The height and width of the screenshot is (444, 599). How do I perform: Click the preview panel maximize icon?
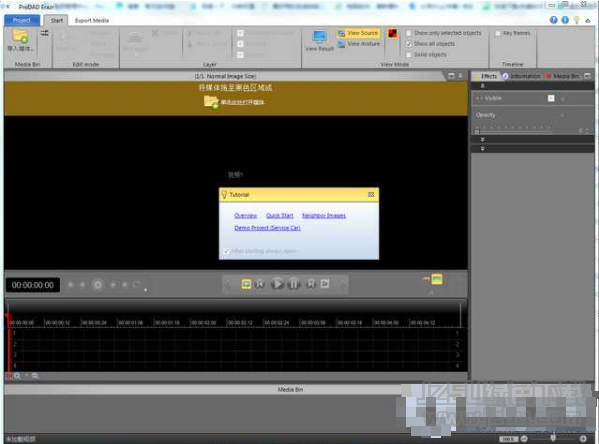click(451, 76)
